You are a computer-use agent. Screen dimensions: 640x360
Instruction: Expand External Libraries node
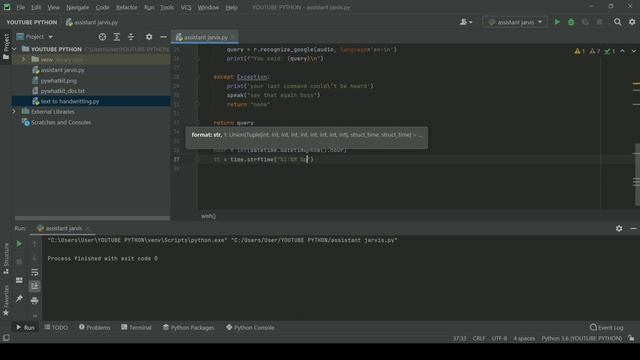14,111
